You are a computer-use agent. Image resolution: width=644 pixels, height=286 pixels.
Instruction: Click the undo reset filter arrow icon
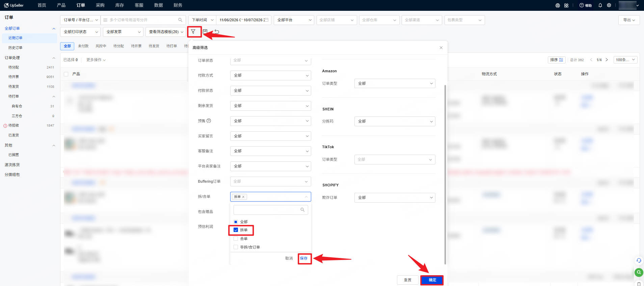(x=217, y=32)
